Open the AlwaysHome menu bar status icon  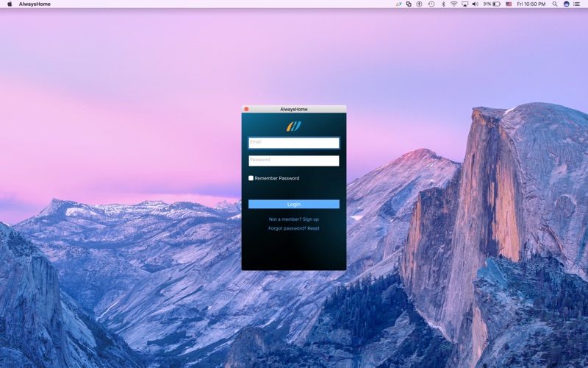pyautogui.click(x=398, y=4)
